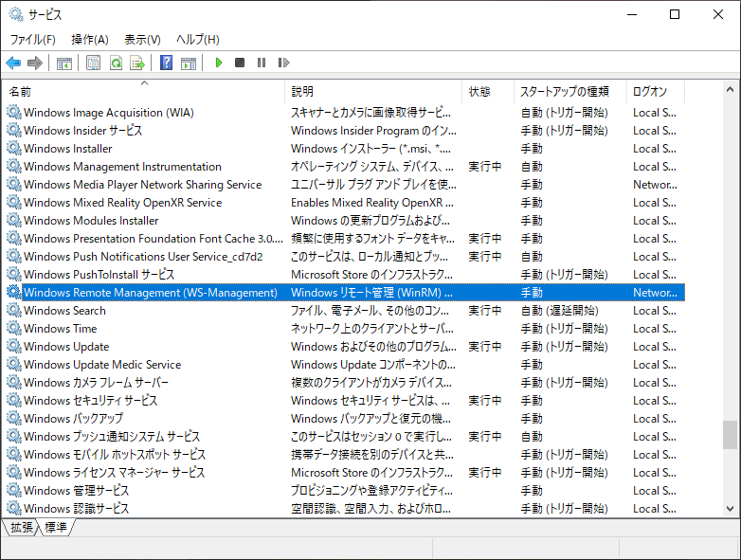Click gear icon of Windows Update Medic Service
741x560 pixels.
tap(14, 365)
